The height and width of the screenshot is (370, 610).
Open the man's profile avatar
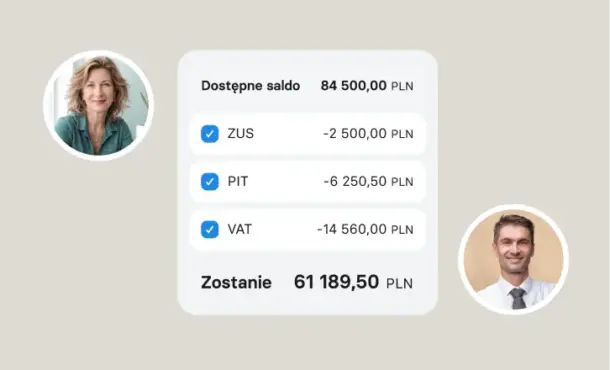click(x=514, y=260)
